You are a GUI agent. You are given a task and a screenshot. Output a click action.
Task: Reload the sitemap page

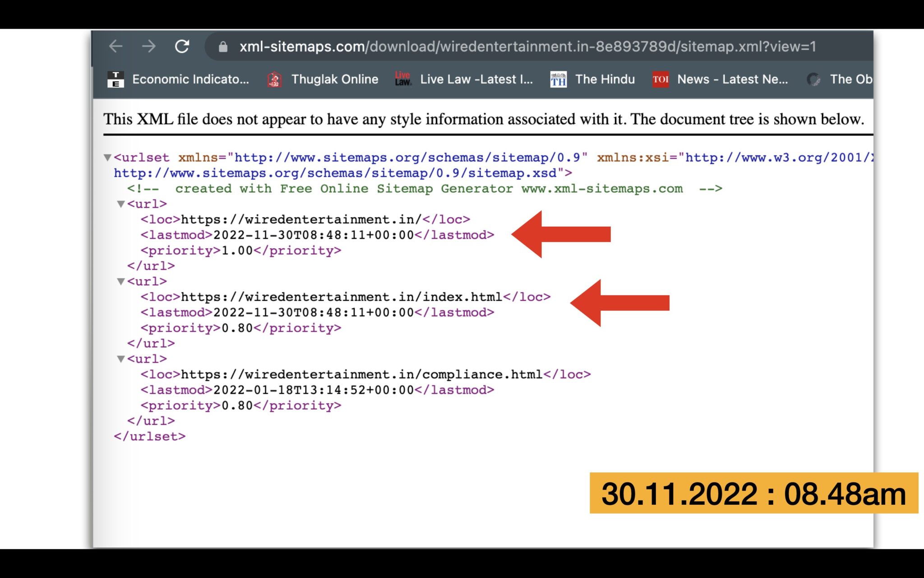pyautogui.click(x=182, y=46)
